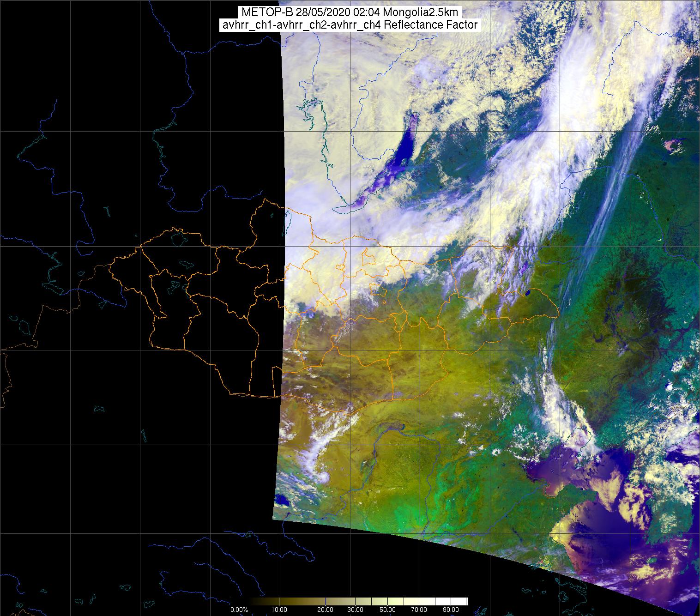
Task: Click the 70.00 colorbar label
Action: [420, 610]
